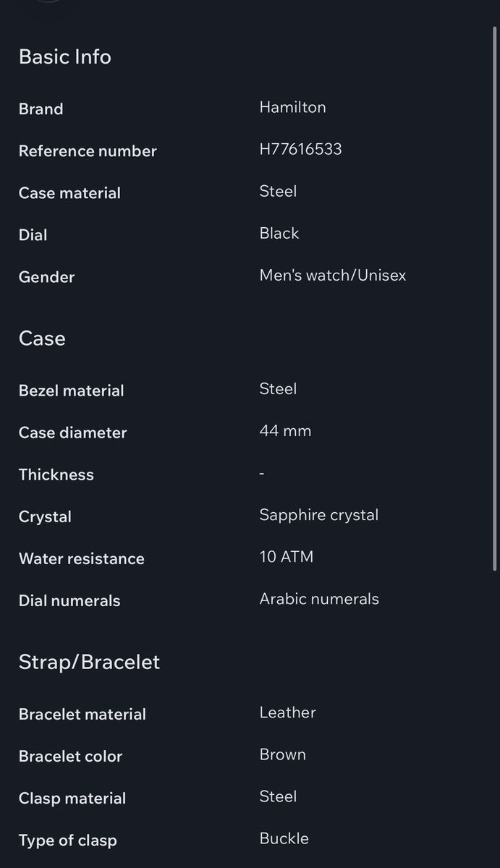The width and height of the screenshot is (500, 868).
Task: Click the Type of clasp label
Action: [x=67, y=841]
